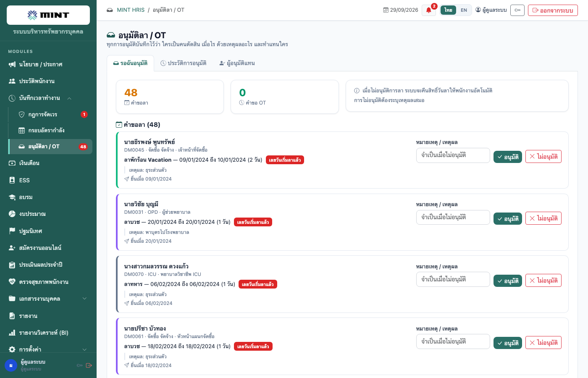Approve นางสาวกมลวรรณ ดวงแก้ว leave request
This screenshot has width=588, height=378.
[x=508, y=281]
